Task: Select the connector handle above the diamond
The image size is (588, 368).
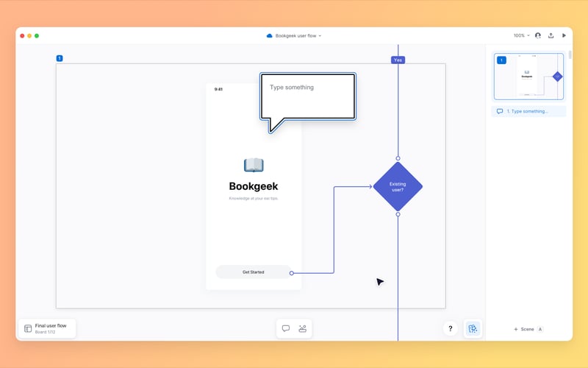Action: pyautogui.click(x=398, y=158)
